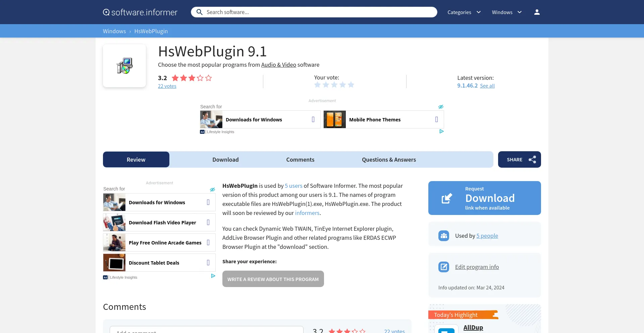Focus the Search software input field
Image resolution: width=644 pixels, height=333 pixels.
pos(314,12)
